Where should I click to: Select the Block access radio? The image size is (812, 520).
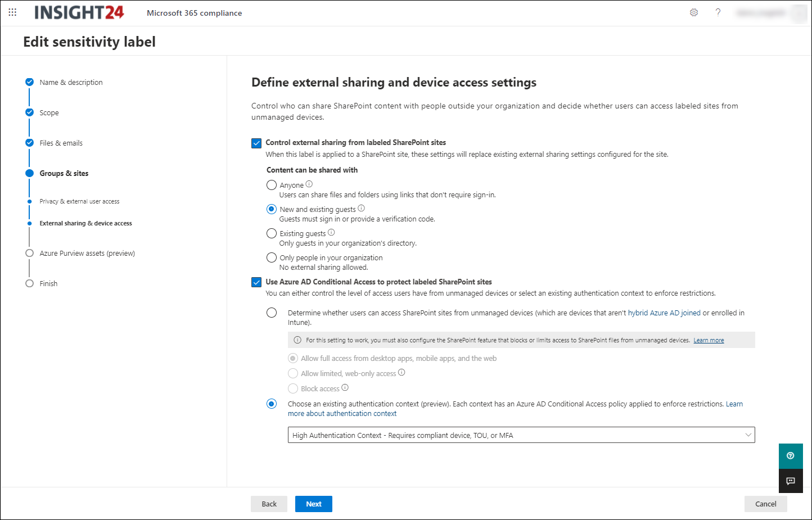293,388
